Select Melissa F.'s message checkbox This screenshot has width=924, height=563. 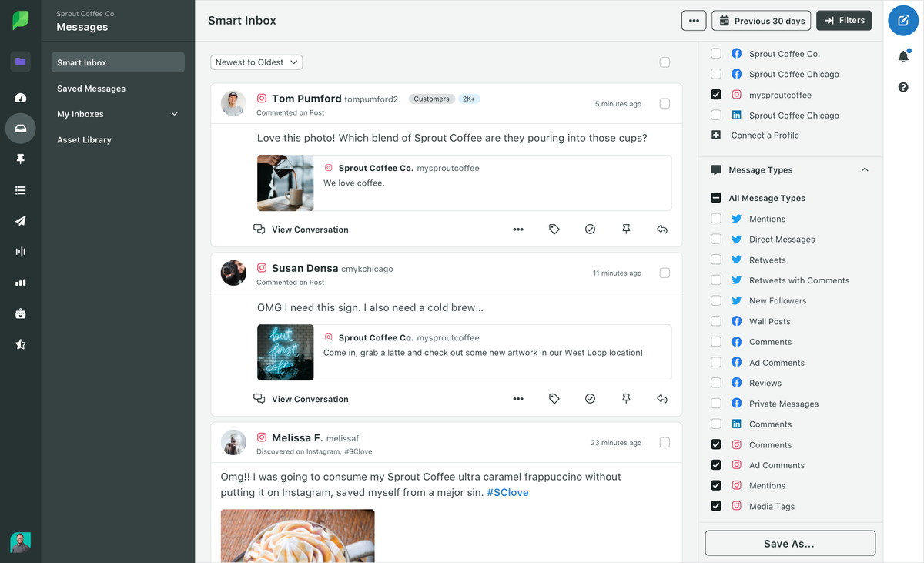point(665,442)
